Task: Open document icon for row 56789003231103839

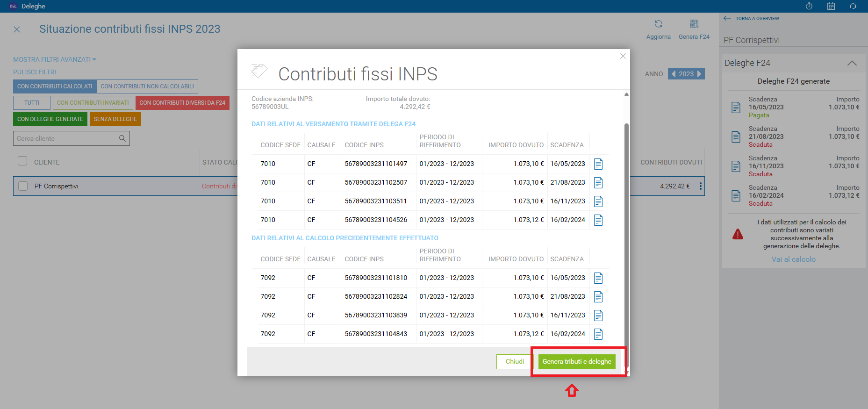Action: click(598, 316)
